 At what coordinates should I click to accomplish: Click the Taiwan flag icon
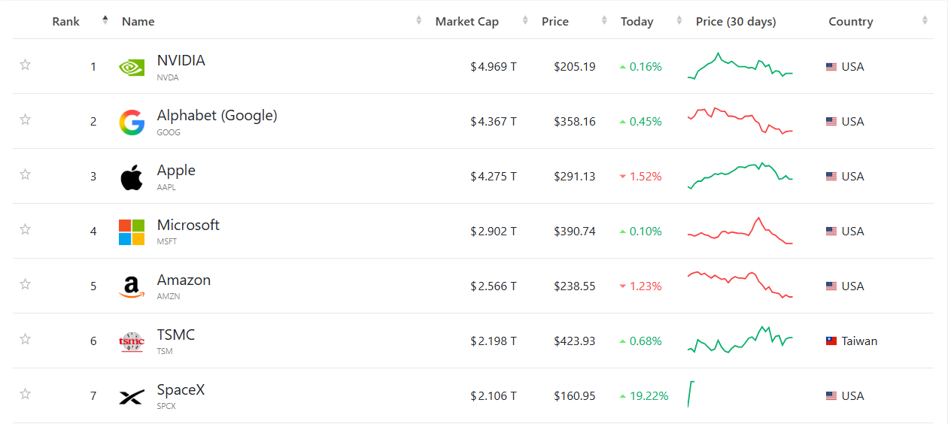pyautogui.click(x=831, y=341)
